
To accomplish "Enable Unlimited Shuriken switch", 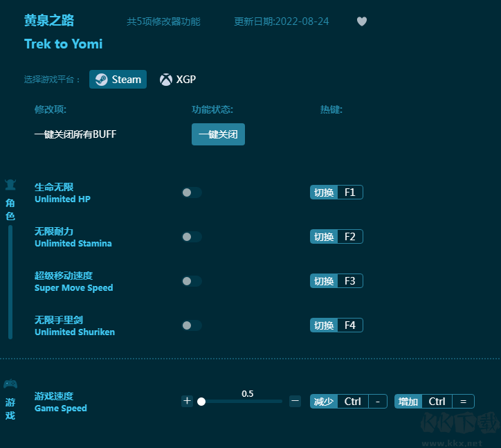I will pos(192,325).
